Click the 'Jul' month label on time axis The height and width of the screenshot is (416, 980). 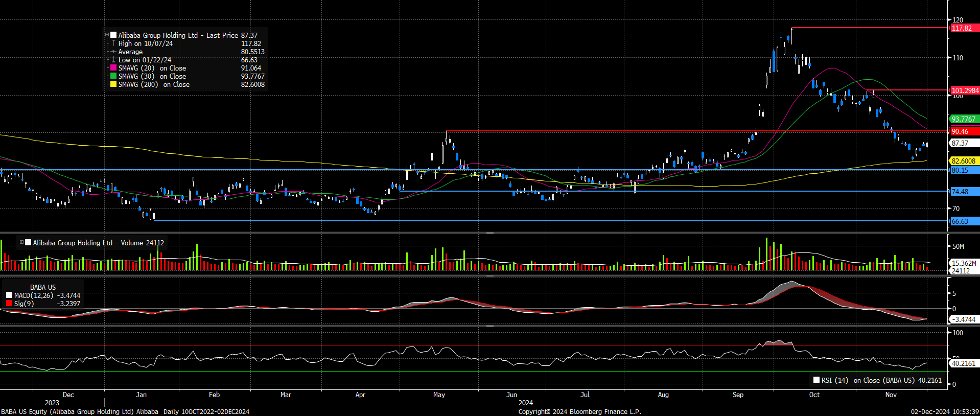(x=585, y=395)
